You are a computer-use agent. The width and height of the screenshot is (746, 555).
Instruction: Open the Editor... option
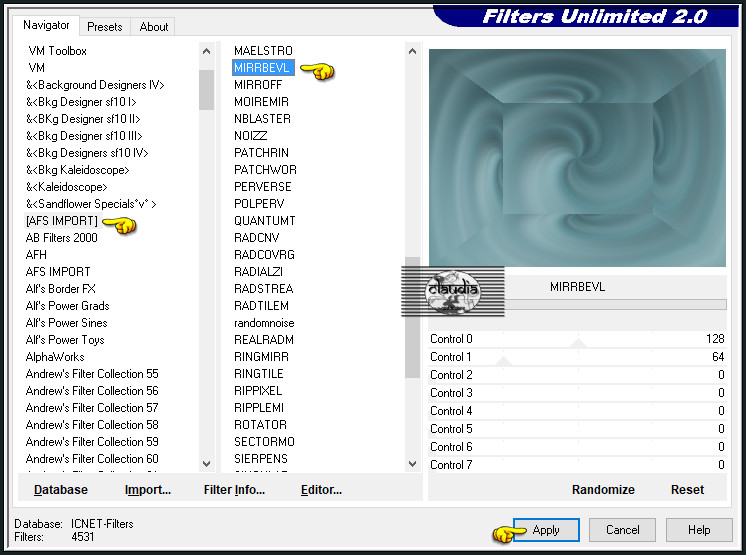pyautogui.click(x=321, y=490)
